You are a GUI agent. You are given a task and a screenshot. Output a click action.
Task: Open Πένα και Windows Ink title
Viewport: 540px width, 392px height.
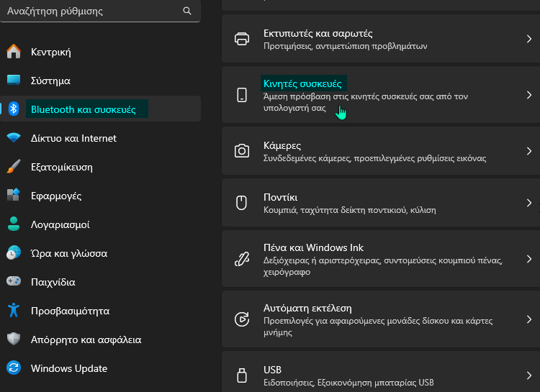(313, 247)
